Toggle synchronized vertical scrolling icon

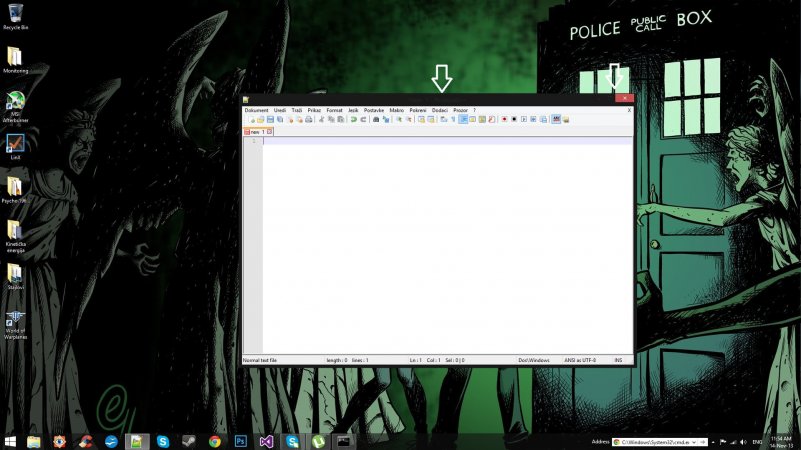[x=421, y=120]
